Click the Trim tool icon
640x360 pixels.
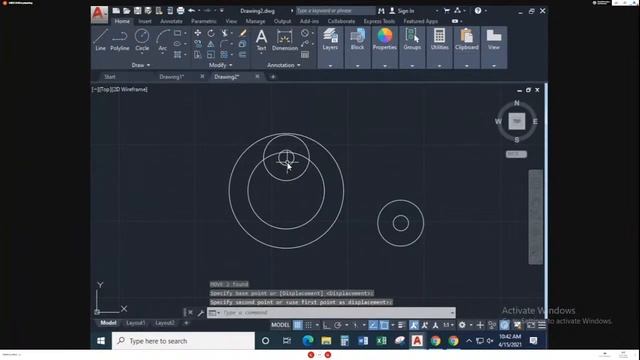pyautogui.click(x=224, y=33)
